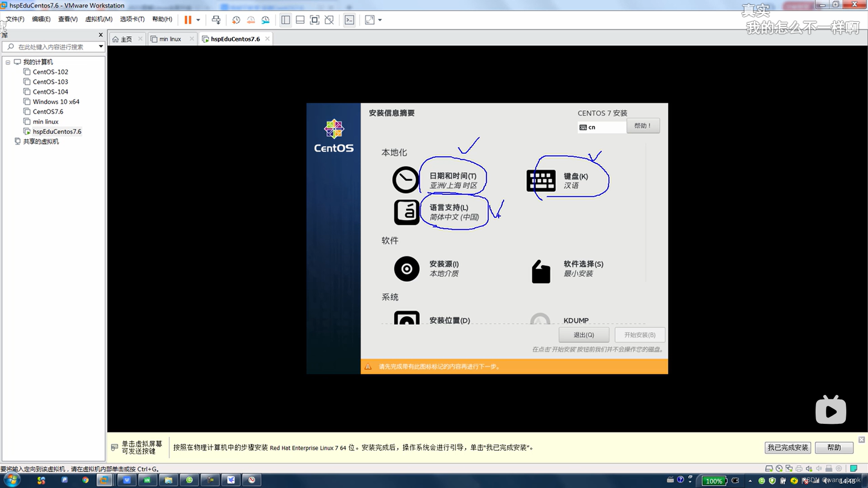Open the Windows Start menu orb
Viewport: 868px width, 488px height.
pyautogui.click(x=12, y=480)
